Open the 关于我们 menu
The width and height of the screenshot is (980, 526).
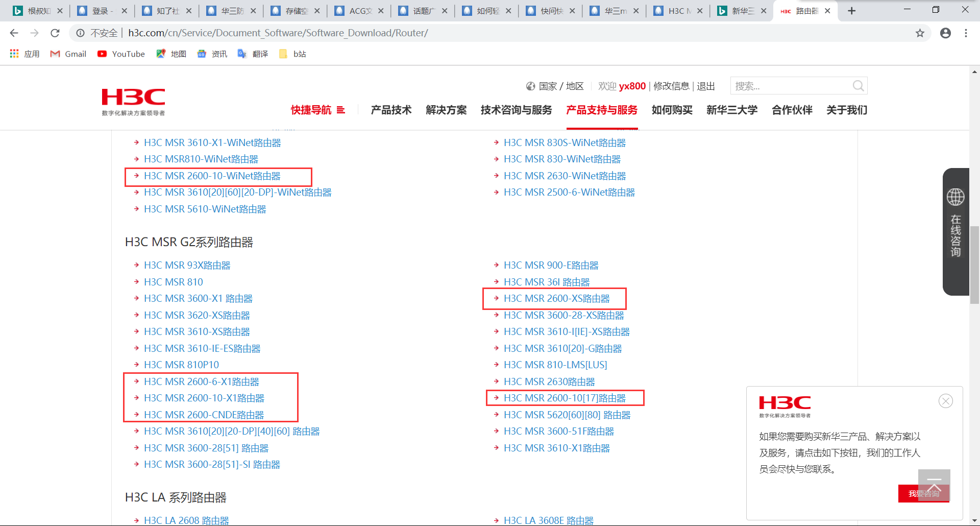click(x=847, y=110)
